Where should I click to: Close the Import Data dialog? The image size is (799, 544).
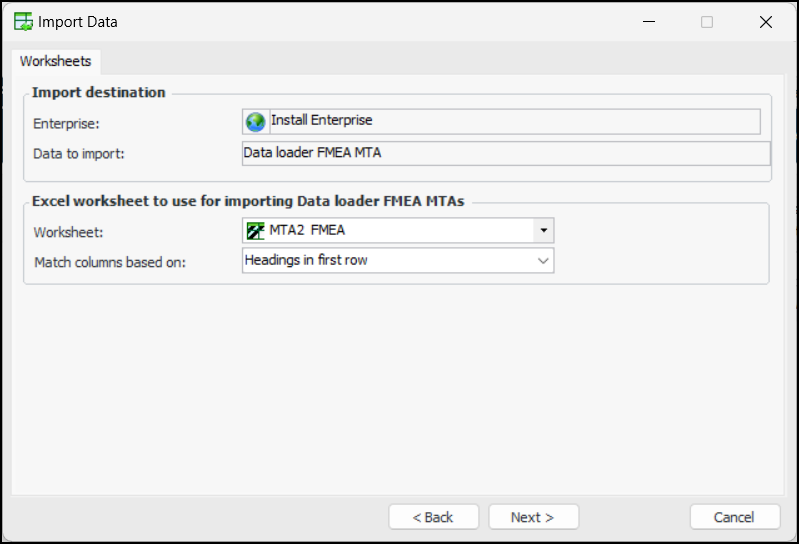[x=766, y=21]
